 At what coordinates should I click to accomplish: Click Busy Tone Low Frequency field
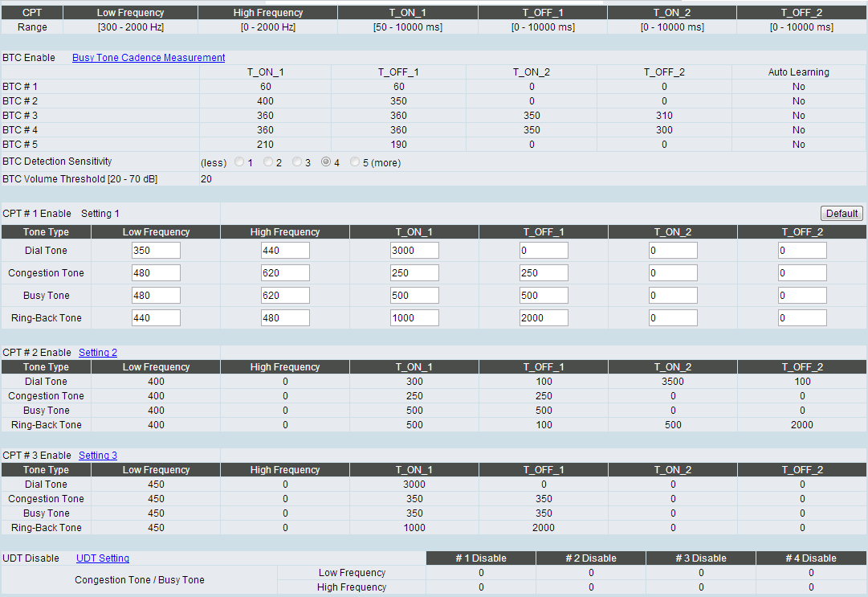point(156,296)
